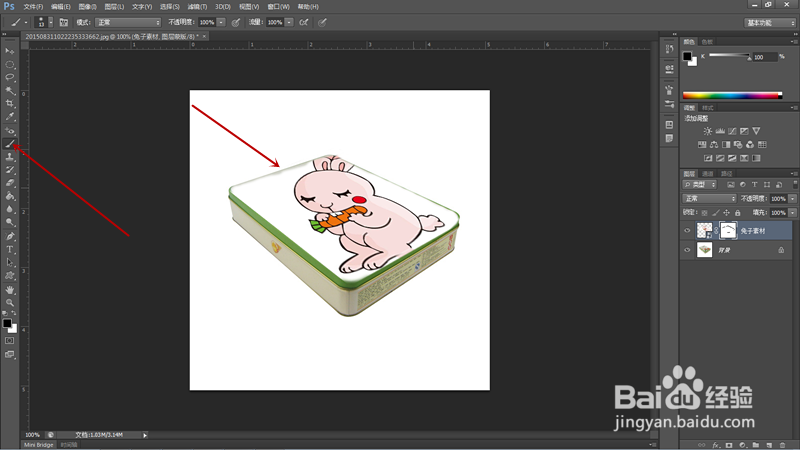Add a Photo Filter adjustment

738,145
